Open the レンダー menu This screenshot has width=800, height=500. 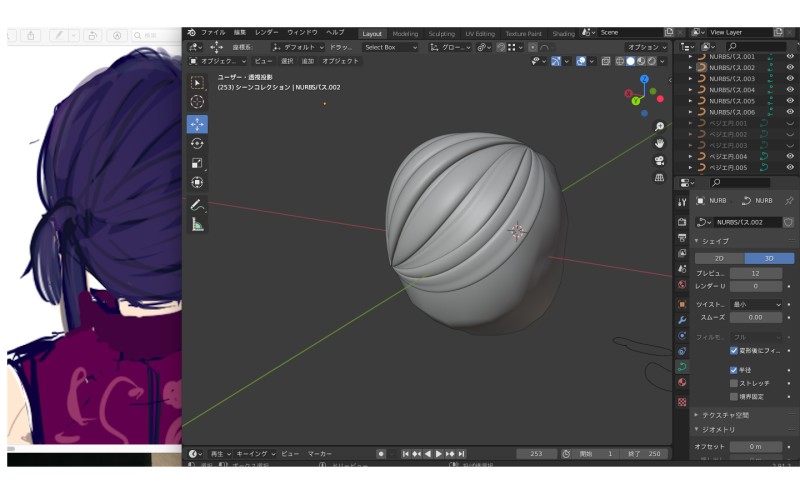tap(266, 33)
